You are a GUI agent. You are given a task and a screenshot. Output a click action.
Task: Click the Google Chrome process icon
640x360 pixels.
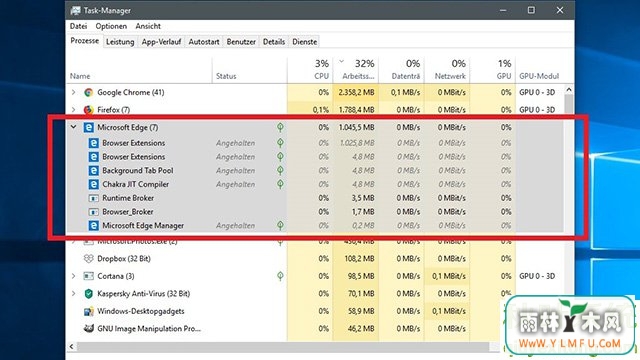[89, 93]
